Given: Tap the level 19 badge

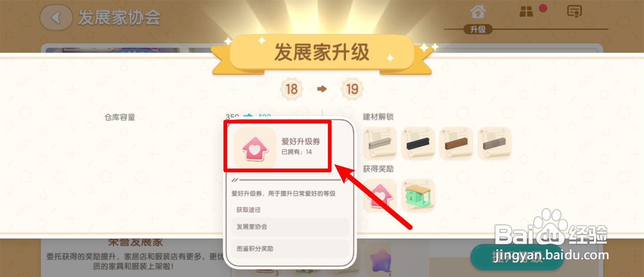Looking at the screenshot, I should (x=352, y=89).
